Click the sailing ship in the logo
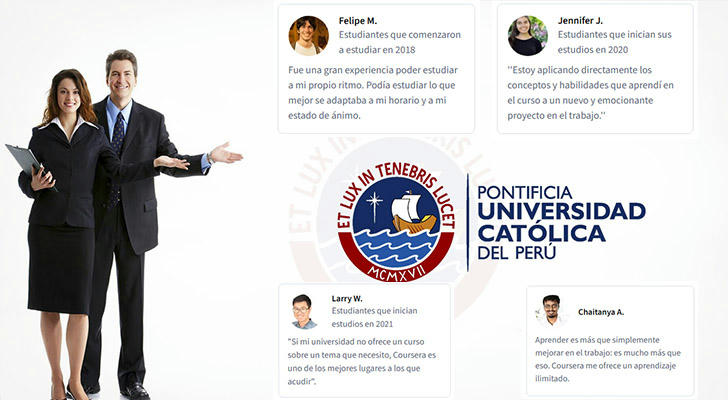This screenshot has width=728, height=400. point(411,213)
